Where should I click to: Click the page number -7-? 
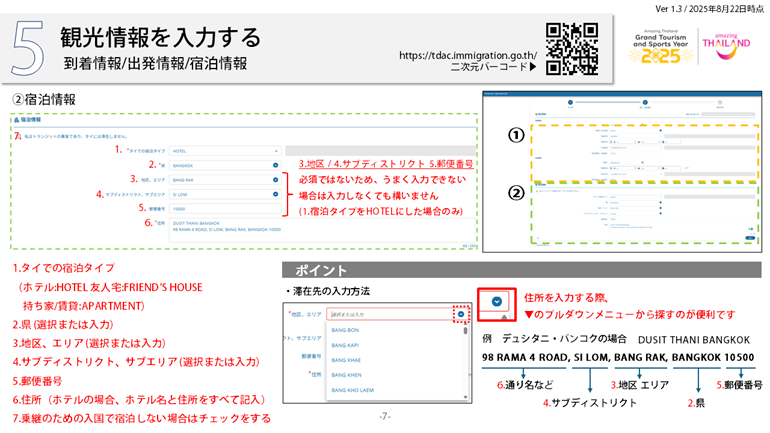coord(385,416)
